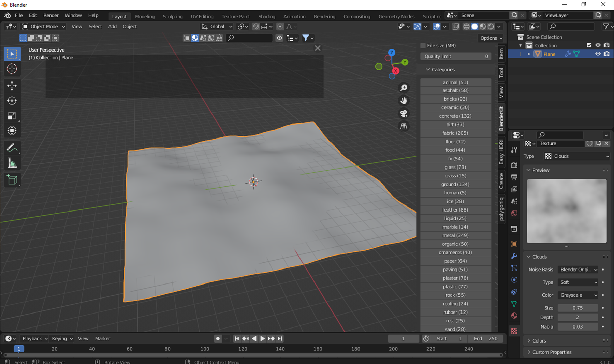
Task: Toggle the File size (MB) checkbox
Action: [423, 46]
